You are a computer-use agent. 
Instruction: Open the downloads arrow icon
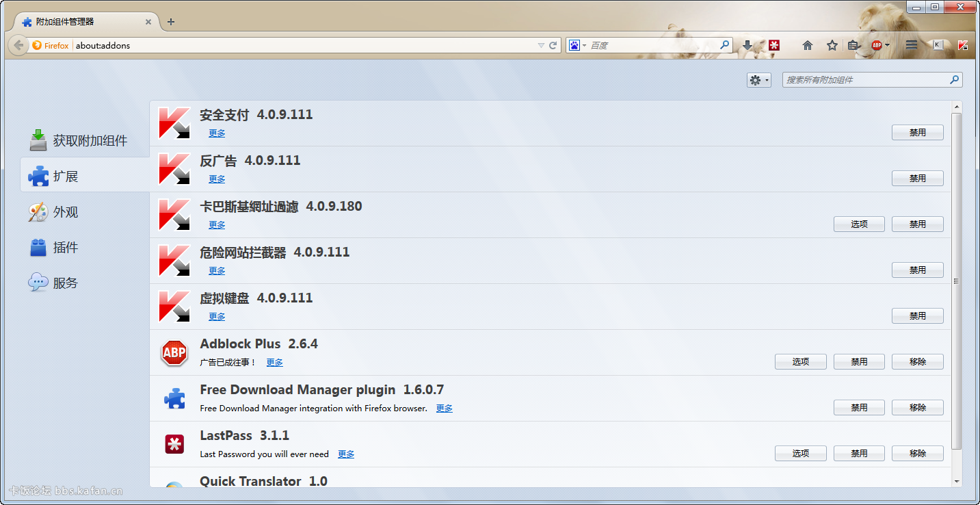[747, 45]
